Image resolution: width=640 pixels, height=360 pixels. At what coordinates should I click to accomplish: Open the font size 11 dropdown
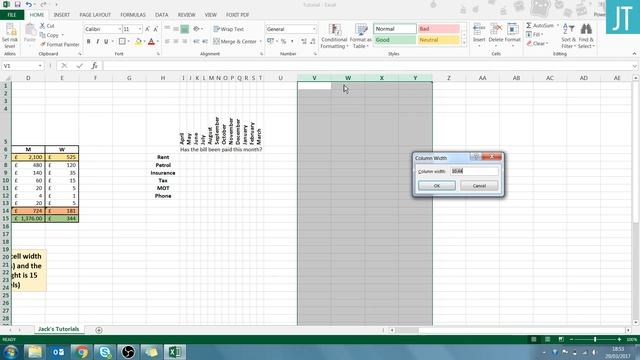(140, 29)
